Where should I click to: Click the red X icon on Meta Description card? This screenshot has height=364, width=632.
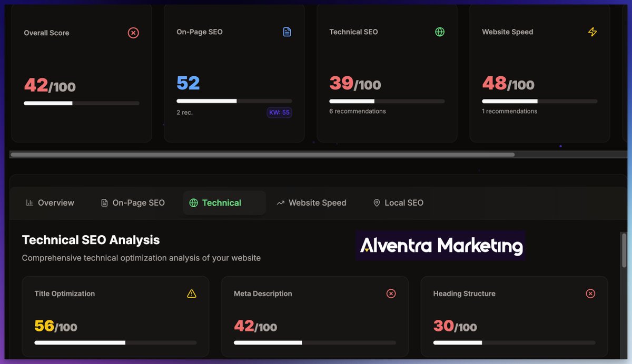[391, 294]
